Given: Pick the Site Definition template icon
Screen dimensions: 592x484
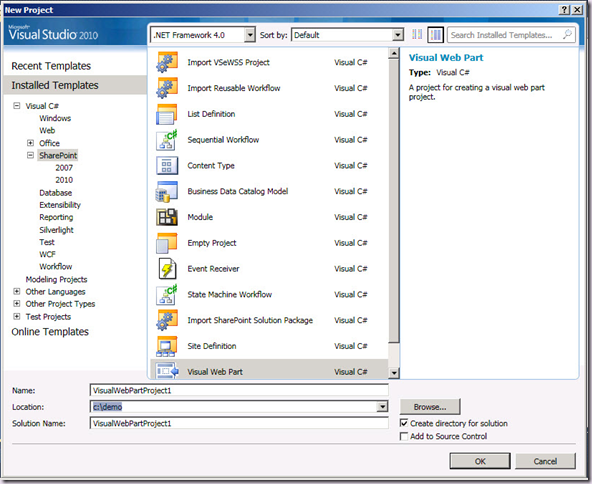Looking at the screenshot, I should click(x=166, y=346).
